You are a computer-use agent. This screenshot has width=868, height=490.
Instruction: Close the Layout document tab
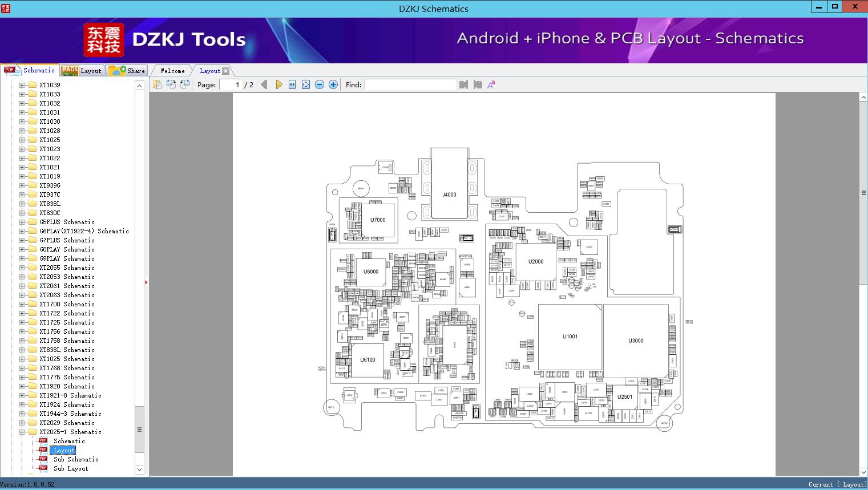[226, 71]
